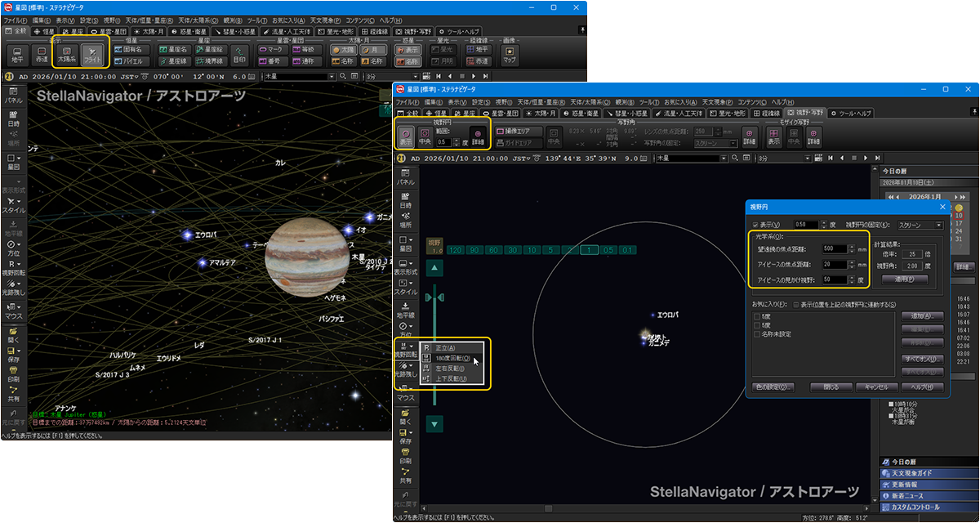Click the 視野円 表示 icon in ribbon
This screenshot has width=980, height=523.
(x=406, y=136)
